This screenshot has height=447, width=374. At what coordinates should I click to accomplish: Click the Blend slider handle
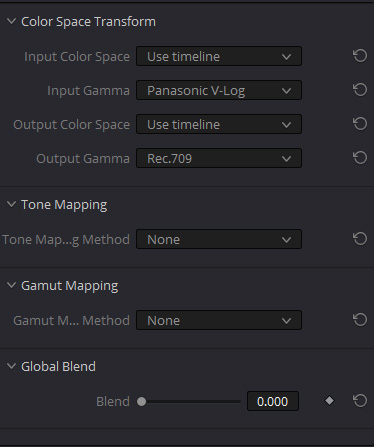tap(142, 401)
